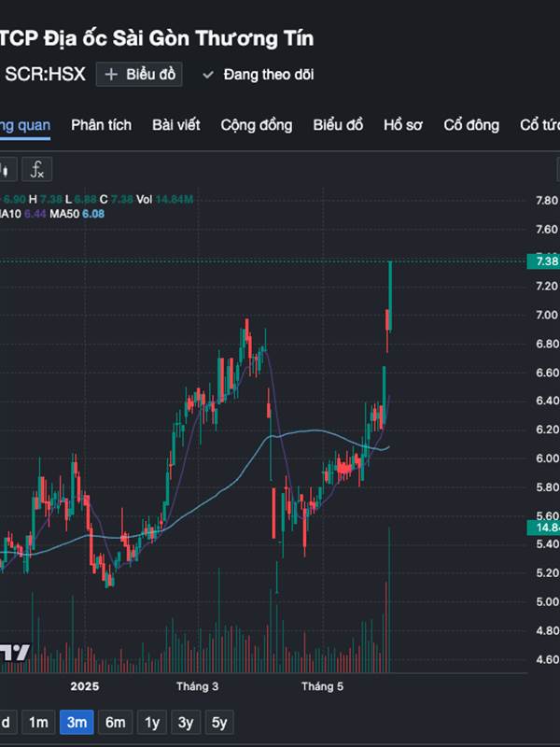The width and height of the screenshot is (560, 747).
Task: Open the Bài viết tab
Action: [x=176, y=125]
